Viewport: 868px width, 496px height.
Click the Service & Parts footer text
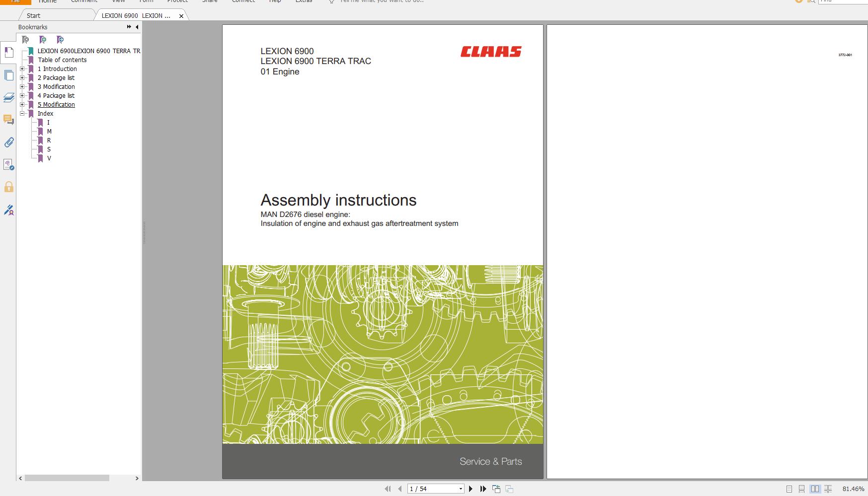[x=491, y=461]
